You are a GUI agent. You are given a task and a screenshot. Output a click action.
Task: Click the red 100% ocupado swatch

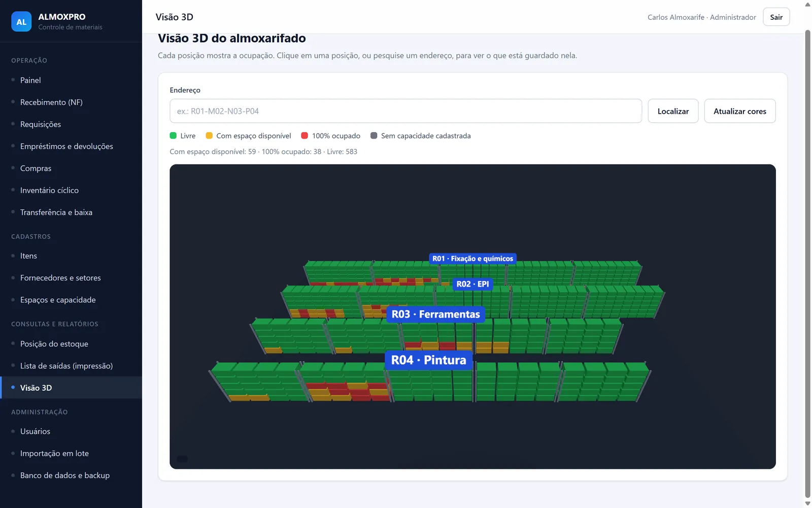coord(304,136)
